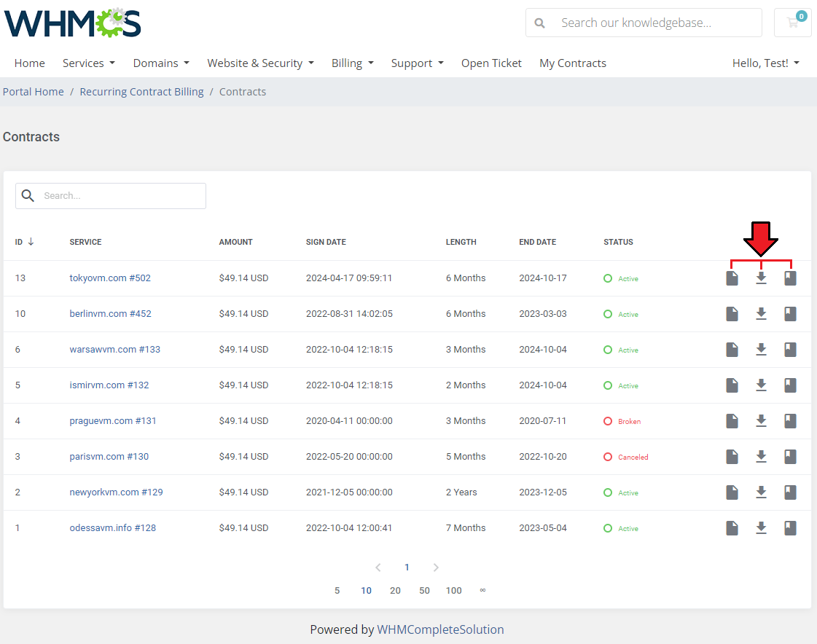Select page 1 in pagination
This screenshot has width=817, height=644.
[x=407, y=568]
